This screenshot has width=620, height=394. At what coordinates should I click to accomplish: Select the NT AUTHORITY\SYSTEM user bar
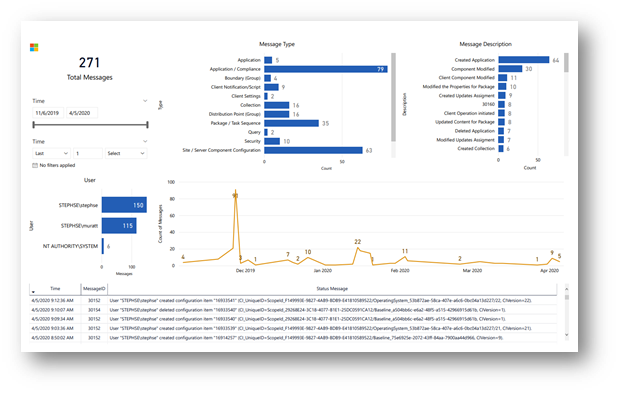[x=103, y=246]
